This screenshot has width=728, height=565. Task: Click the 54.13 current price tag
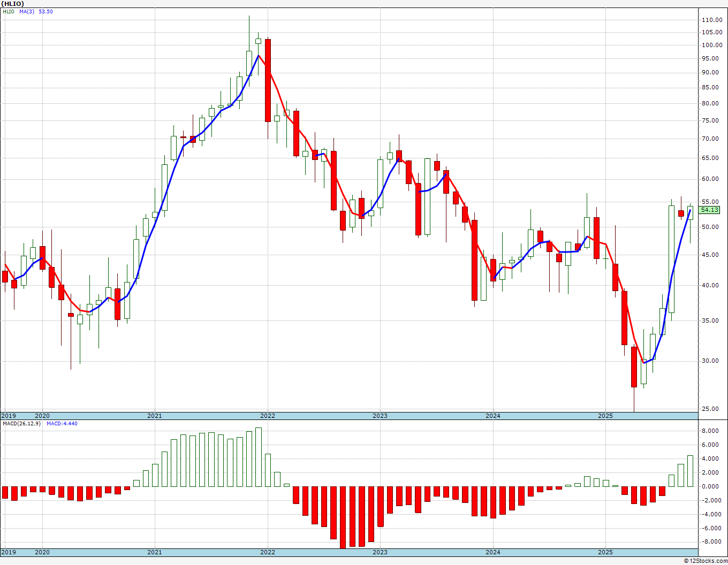709,210
